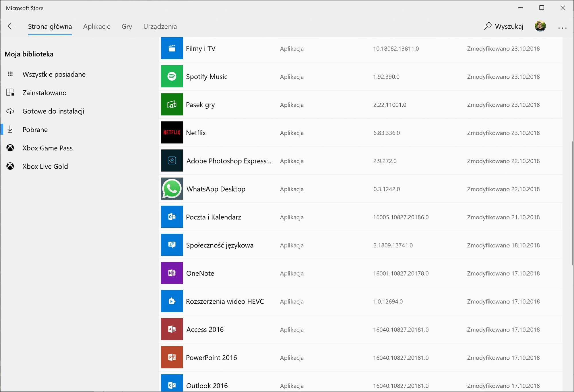
Task: Click the Poczta i Kalendarz icon
Action: click(172, 217)
